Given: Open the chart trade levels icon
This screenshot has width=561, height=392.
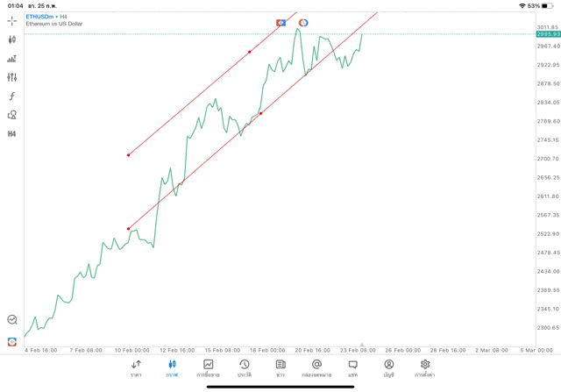Looking at the screenshot, I should pyautogui.click(x=12, y=59).
